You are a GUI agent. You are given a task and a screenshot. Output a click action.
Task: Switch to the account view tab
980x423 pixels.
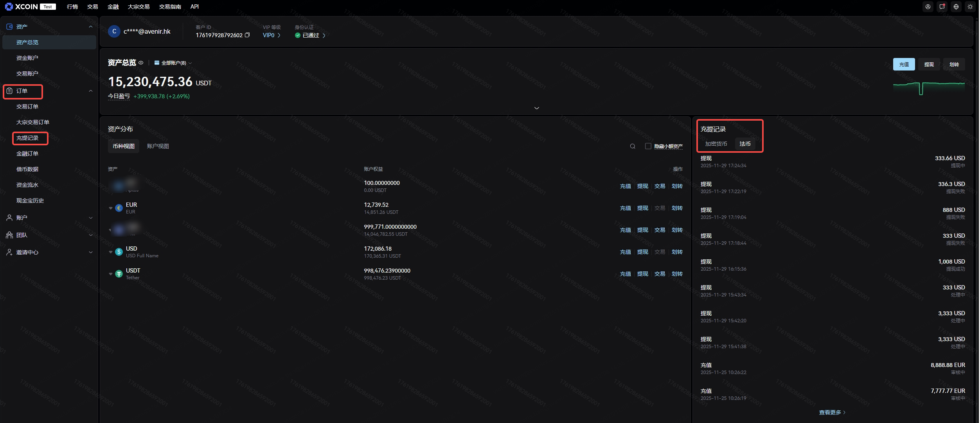(158, 146)
